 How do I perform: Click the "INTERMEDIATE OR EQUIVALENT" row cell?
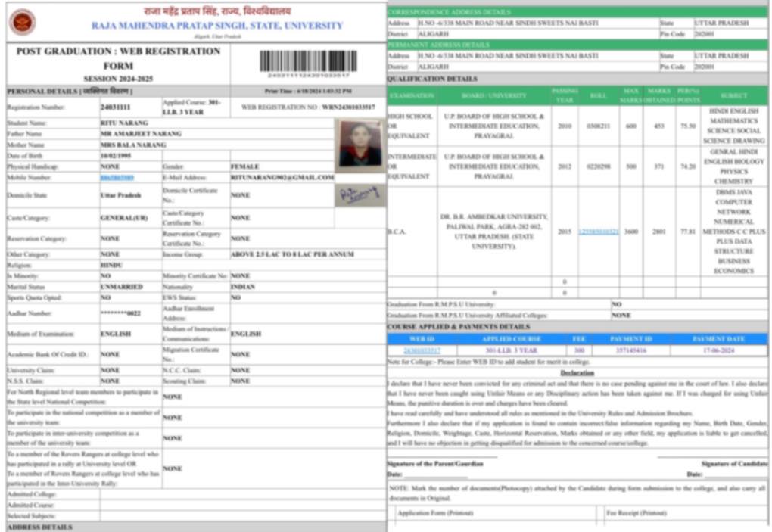pyautogui.click(x=412, y=166)
